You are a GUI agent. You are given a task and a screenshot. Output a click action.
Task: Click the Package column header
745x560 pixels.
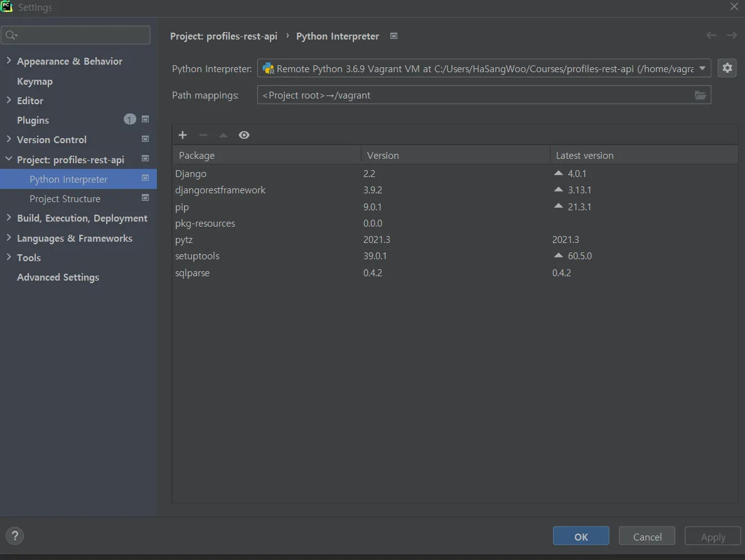266,156
